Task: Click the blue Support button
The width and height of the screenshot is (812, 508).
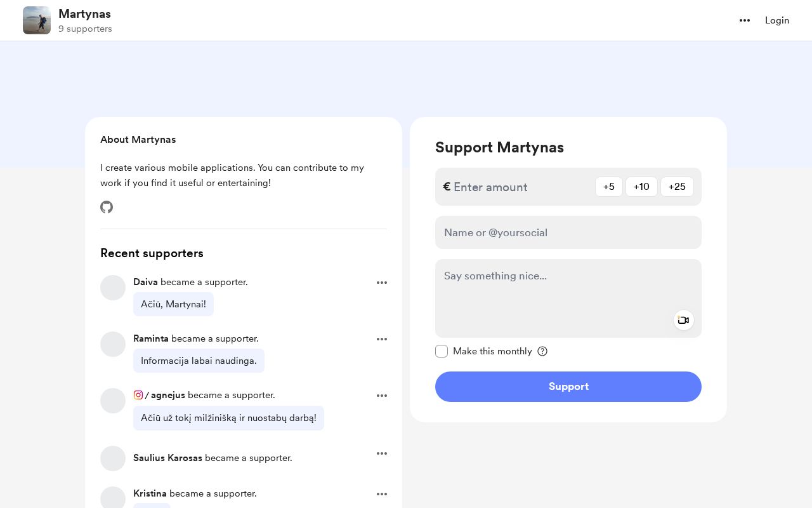Action: (568, 387)
